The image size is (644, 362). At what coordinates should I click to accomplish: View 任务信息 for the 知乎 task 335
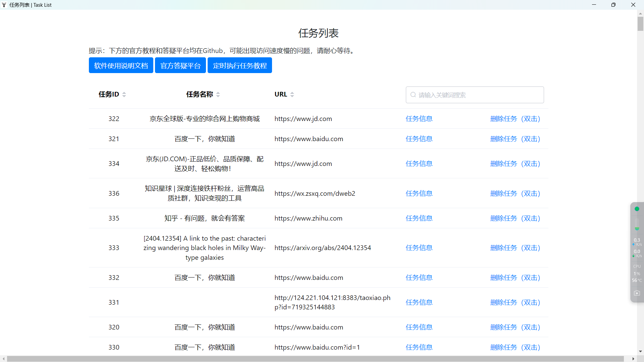coord(419,218)
